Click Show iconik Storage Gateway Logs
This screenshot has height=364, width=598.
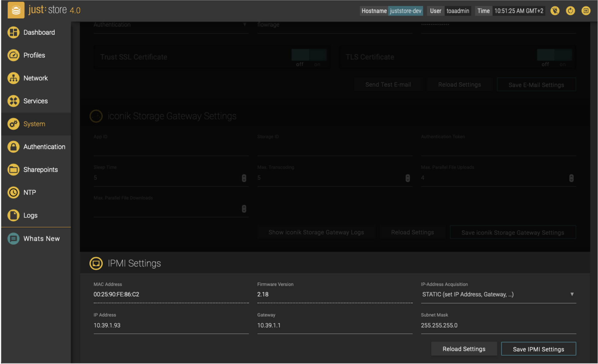coord(316,232)
